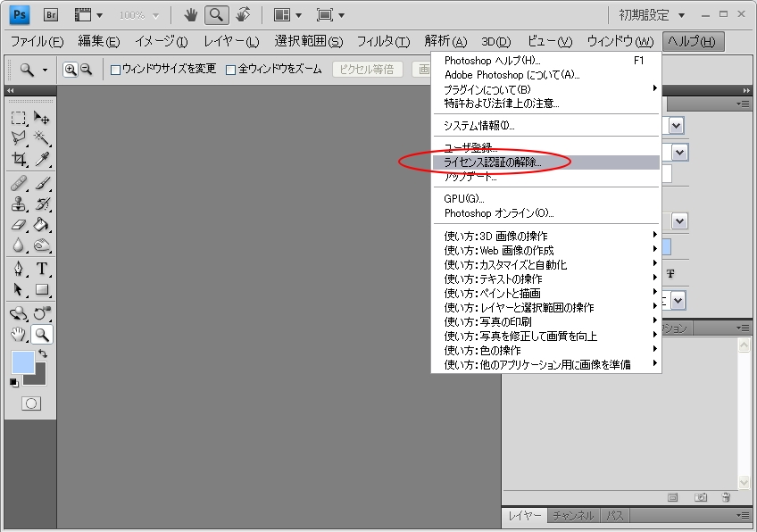Choose ユーザ登録... menu item
The image size is (757, 532).
(546, 147)
